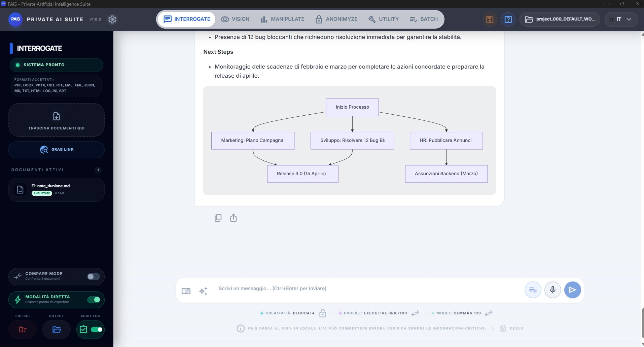Screen dimensions: 644x347
Task: Go to the BATCH tab
Action: point(424,19)
